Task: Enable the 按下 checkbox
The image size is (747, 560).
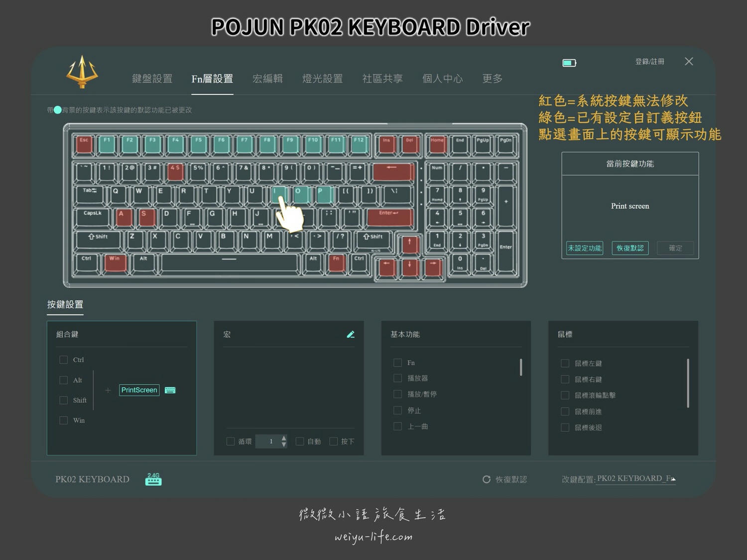Action: (x=334, y=441)
